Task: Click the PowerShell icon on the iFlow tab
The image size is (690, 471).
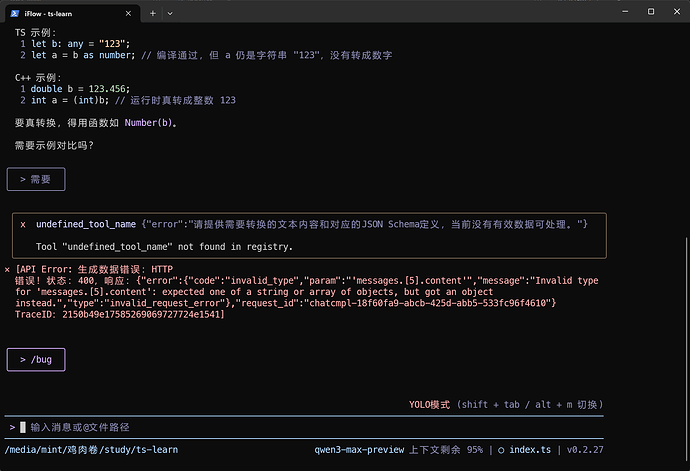Action: point(17,15)
